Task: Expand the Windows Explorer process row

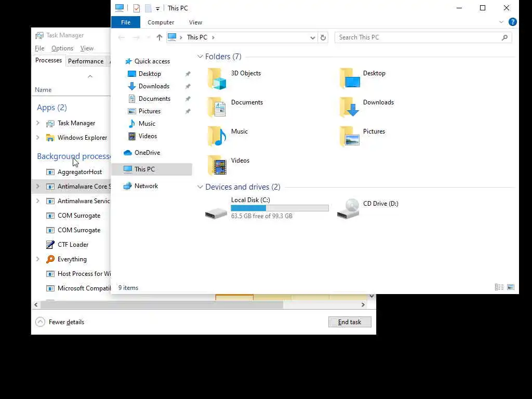Action: tap(37, 137)
